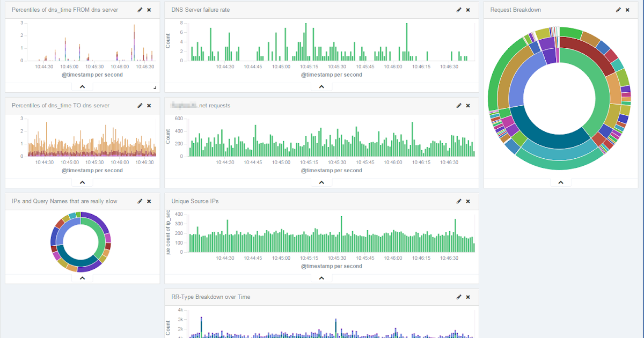Expand legend of Unique Source IPs panel

[321, 278]
